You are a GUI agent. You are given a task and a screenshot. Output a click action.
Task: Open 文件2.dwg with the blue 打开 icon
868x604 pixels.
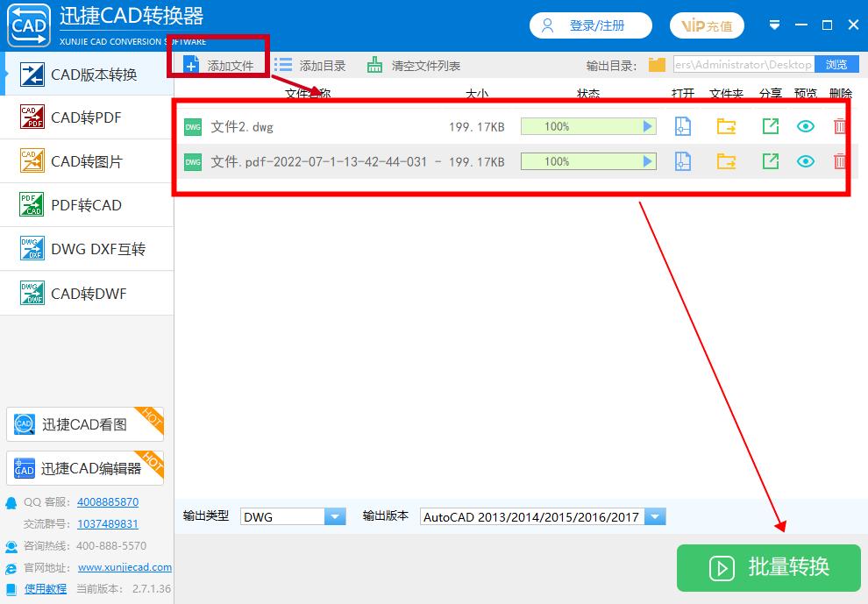click(x=682, y=126)
